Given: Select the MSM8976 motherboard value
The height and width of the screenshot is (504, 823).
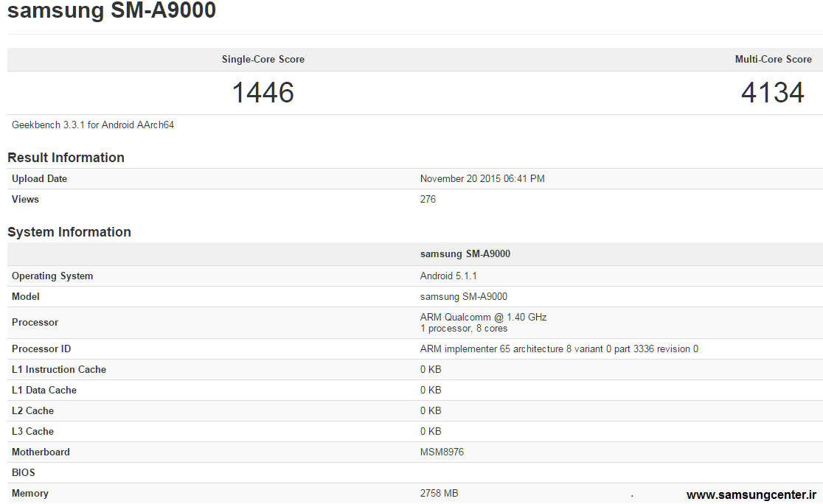Looking at the screenshot, I should pos(442,452).
